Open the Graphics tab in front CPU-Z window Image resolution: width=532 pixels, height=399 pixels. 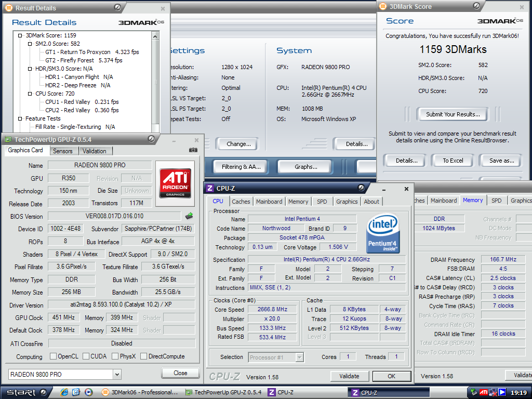(347, 202)
